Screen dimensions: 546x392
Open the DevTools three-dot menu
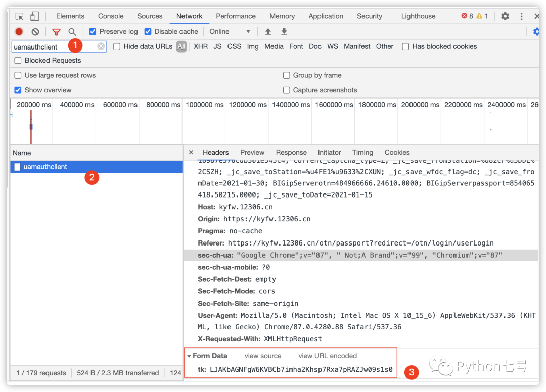(521, 16)
